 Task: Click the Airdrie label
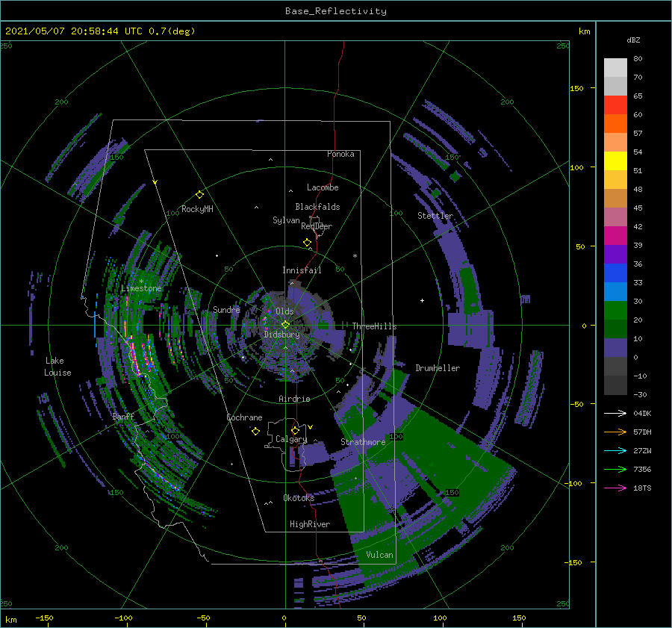[294, 399]
